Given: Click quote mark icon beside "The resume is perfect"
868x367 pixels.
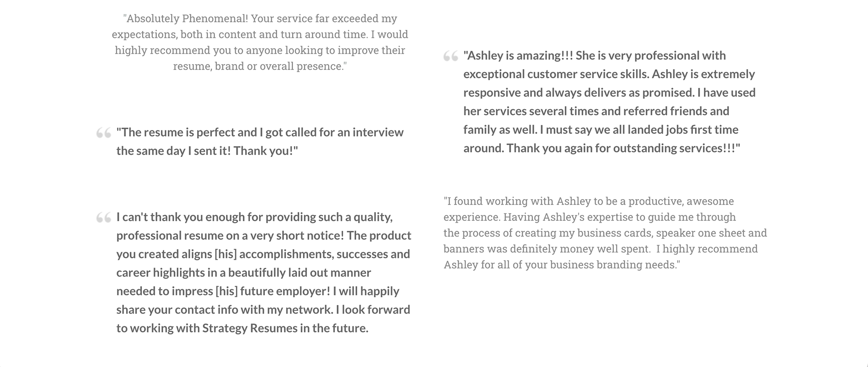Looking at the screenshot, I should (x=104, y=133).
